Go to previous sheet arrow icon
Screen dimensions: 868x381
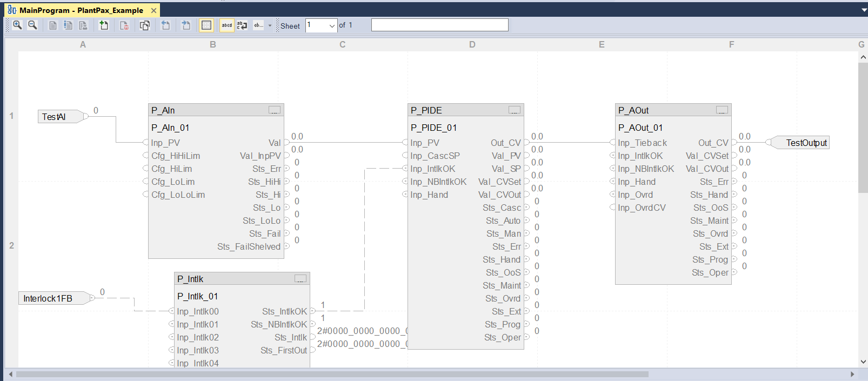166,25
